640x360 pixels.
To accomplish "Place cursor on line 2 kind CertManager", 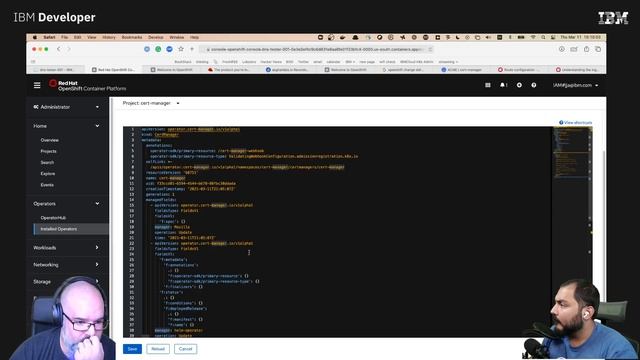I will coord(160,135).
